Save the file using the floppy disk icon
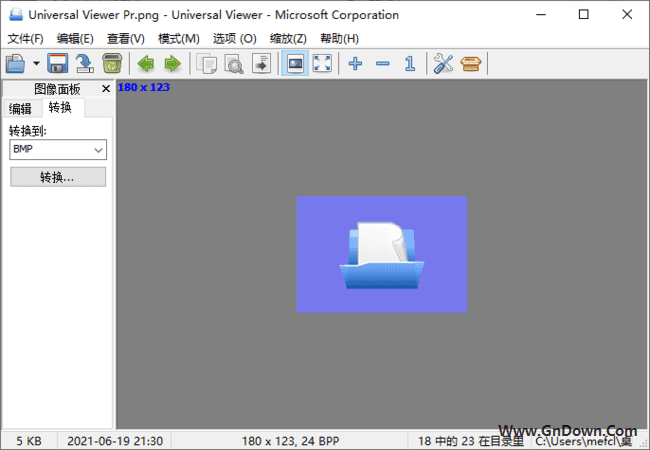The width and height of the screenshot is (650, 450). point(57,64)
